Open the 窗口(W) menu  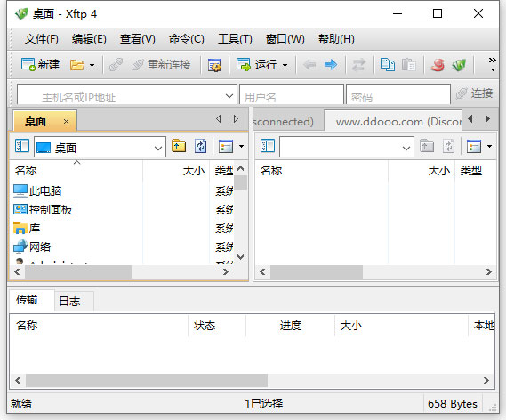[285, 39]
